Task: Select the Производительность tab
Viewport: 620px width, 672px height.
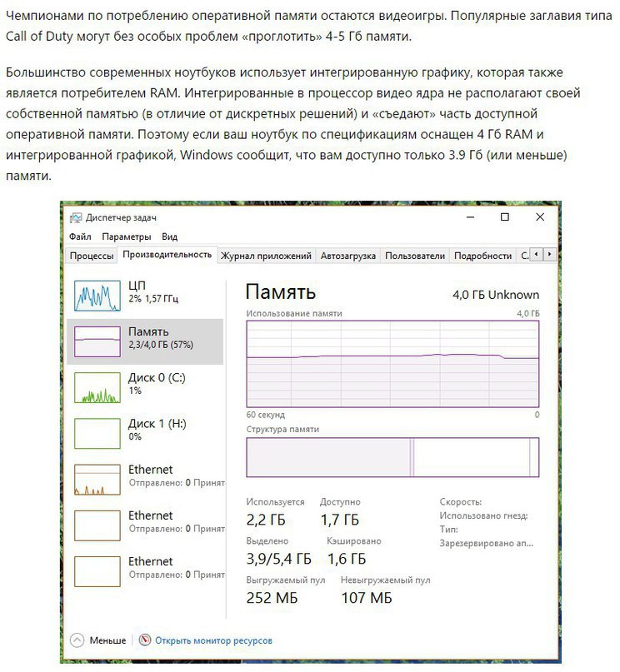Action: click(167, 255)
